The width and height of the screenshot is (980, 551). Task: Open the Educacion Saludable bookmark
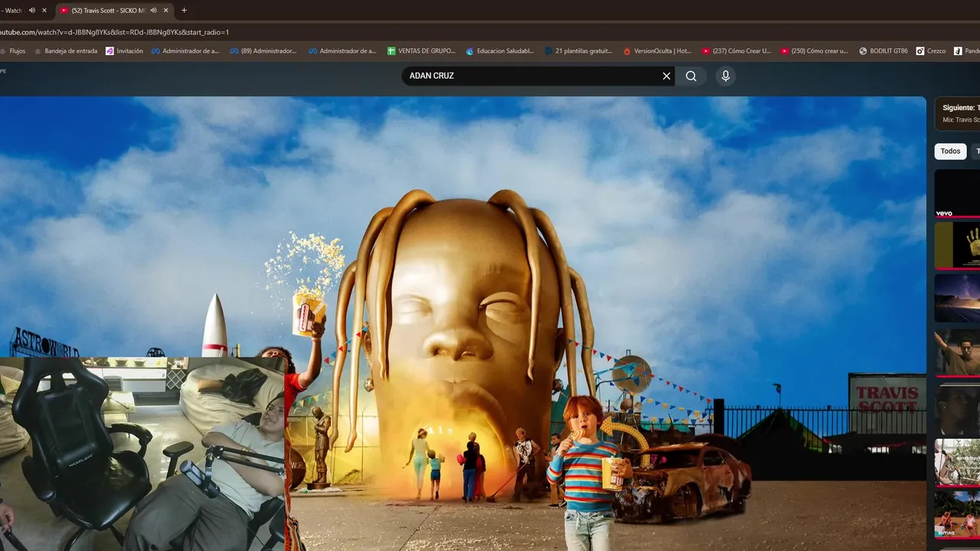tap(500, 51)
